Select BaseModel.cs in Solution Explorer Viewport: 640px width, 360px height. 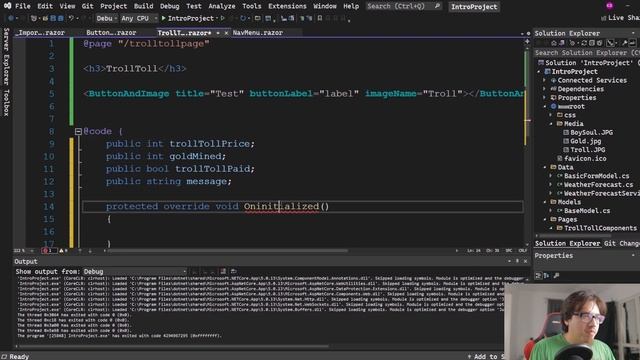click(x=587, y=211)
